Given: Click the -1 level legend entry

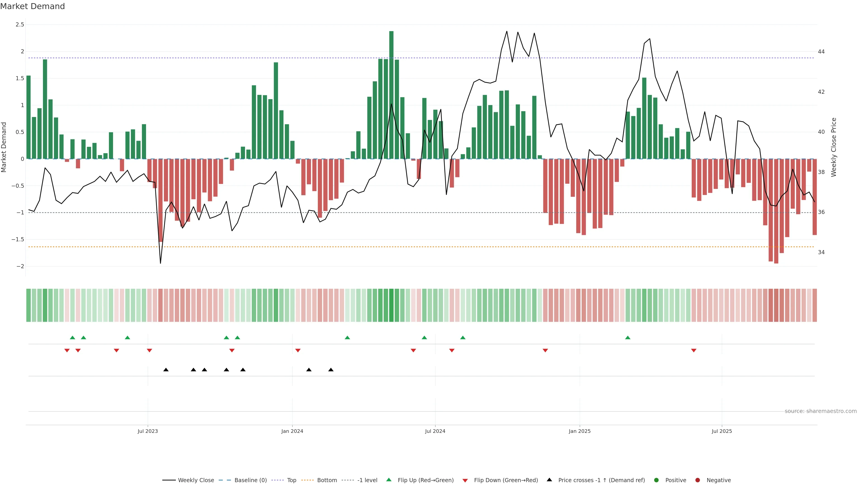Looking at the screenshot, I should pos(367,480).
